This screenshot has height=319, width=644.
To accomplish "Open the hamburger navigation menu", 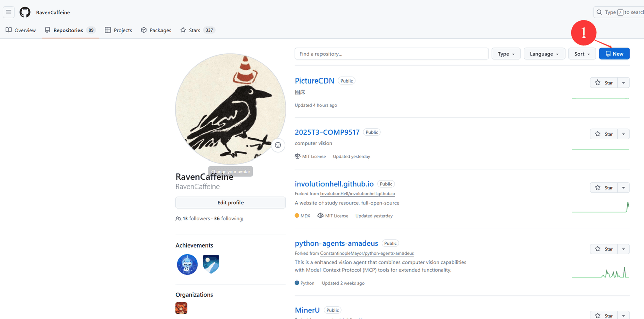I will [9, 12].
